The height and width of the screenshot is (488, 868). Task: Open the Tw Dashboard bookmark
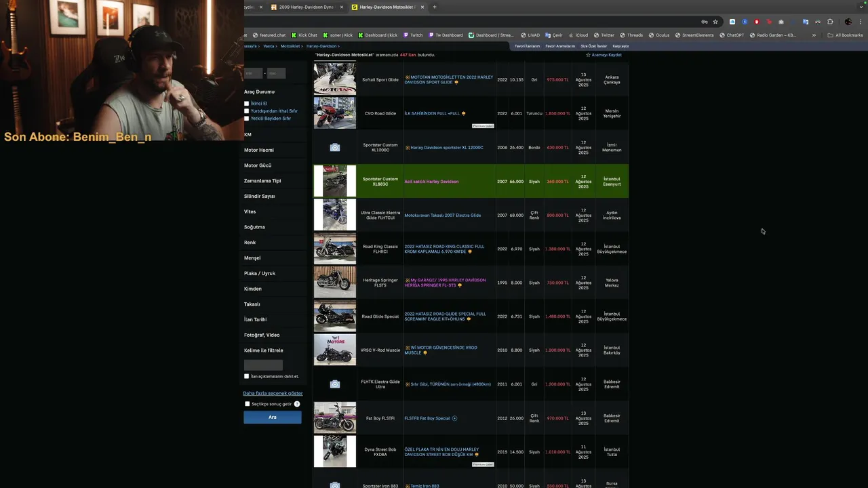click(x=446, y=35)
